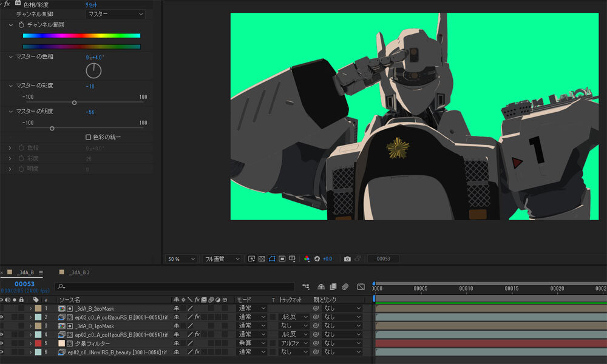This screenshot has width=607, height=364.
Task: Click the fx icon on layer 2
Action: click(x=197, y=317)
